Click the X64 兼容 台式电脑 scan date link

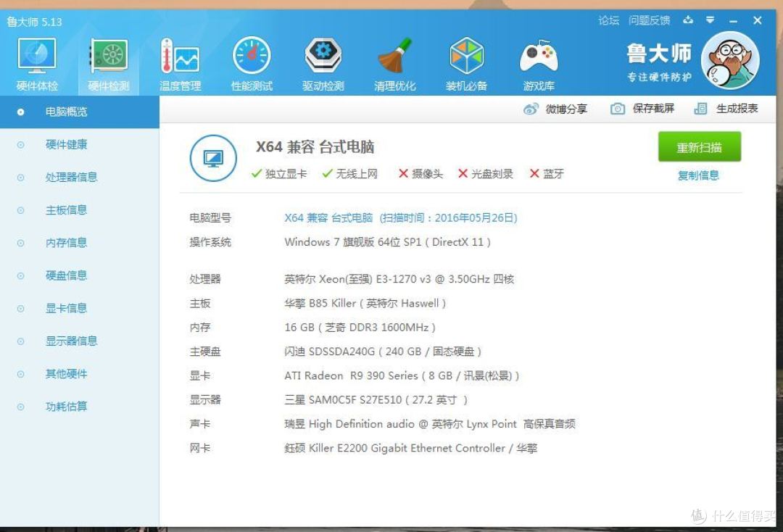(x=401, y=217)
